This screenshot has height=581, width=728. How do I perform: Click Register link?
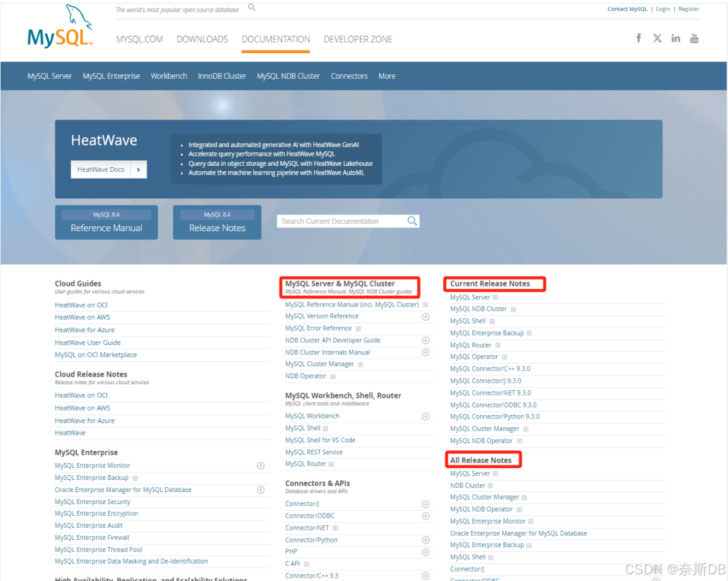[x=688, y=9]
